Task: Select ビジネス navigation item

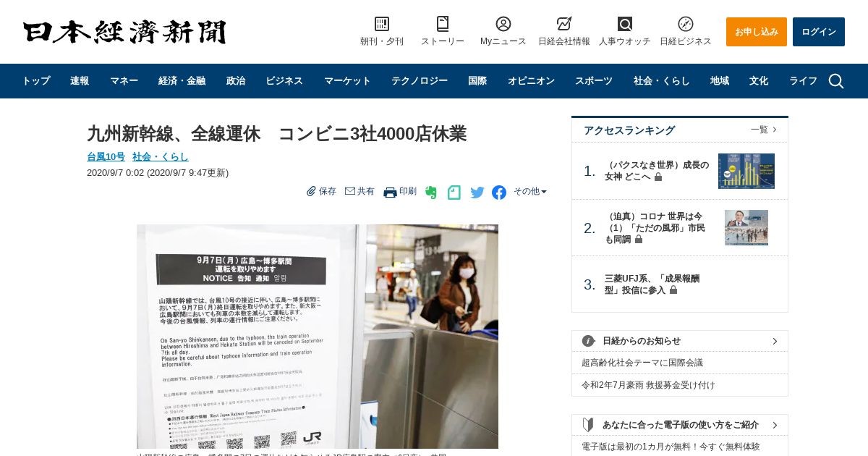Action: click(284, 81)
